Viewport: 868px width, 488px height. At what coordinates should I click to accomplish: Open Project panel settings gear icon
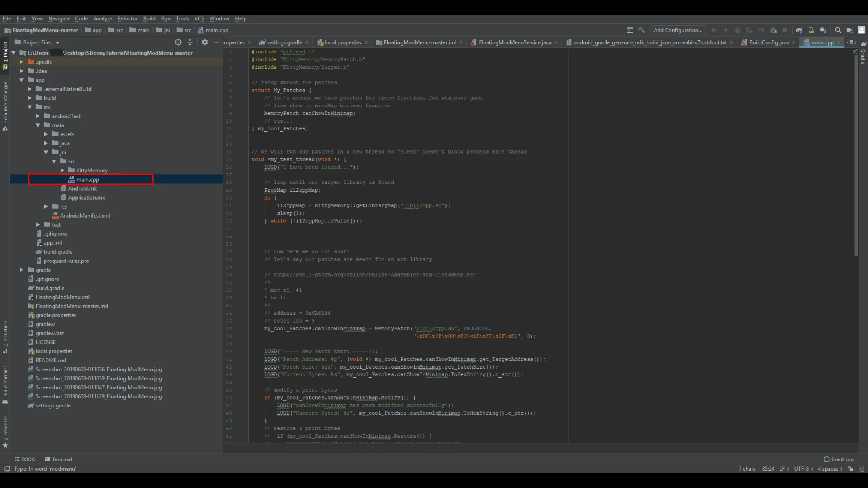point(204,42)
